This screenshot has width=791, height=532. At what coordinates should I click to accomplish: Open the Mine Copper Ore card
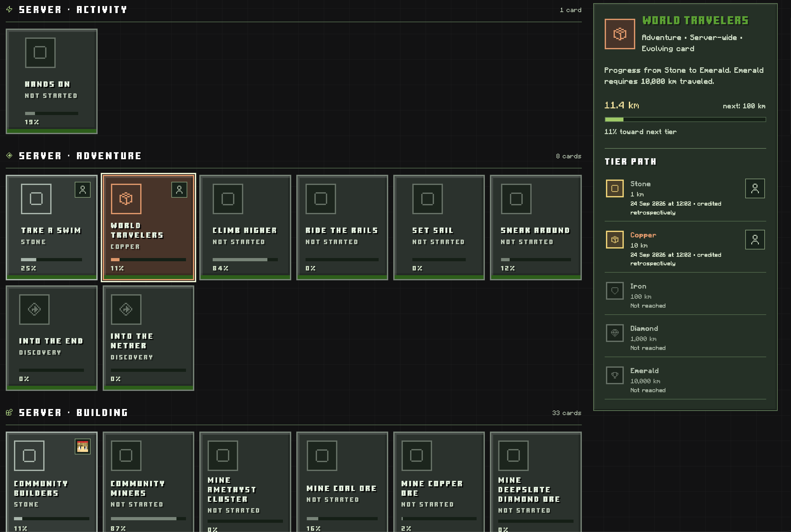pos(439,482)
